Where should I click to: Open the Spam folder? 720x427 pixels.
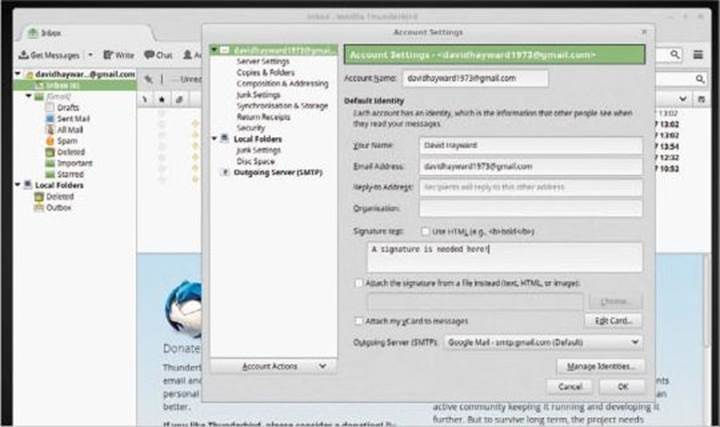coord(67,141)
